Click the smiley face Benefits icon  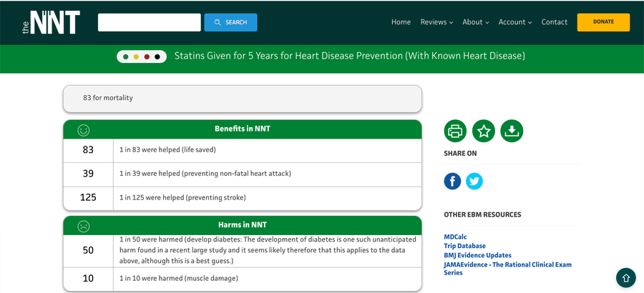84,131
